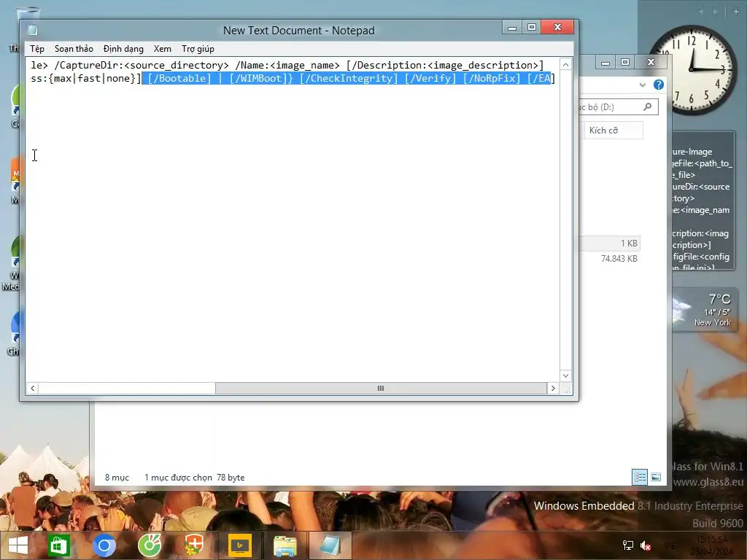Click the horizontal scroll left arrow
The width and height of the screenshot is (747, 560).
tap(32, 388)
